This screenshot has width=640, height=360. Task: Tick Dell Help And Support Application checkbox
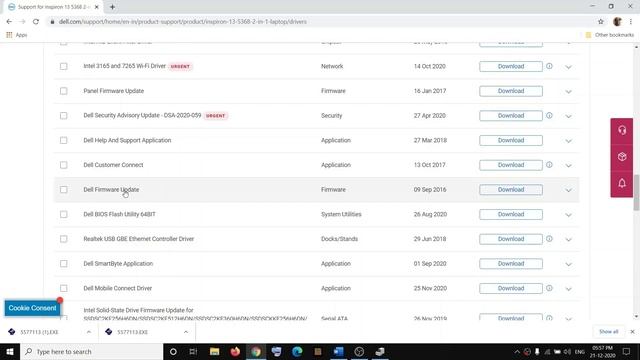64,140
